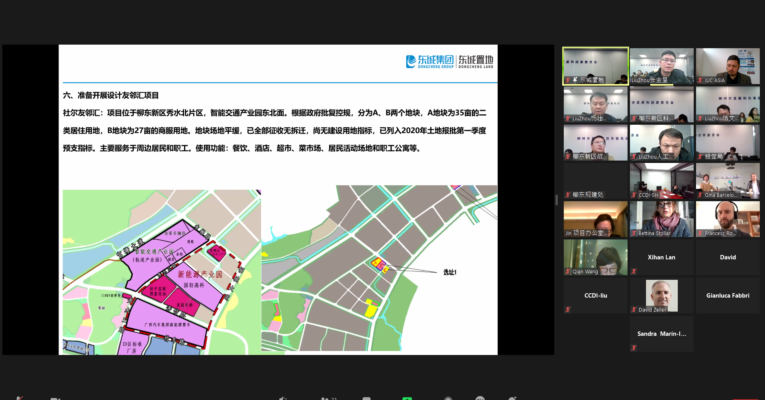This screenshot has height=400, width=765.
Task: Click the muted mic icon on IUC ASIA
Action: click(x=700, y=80)
